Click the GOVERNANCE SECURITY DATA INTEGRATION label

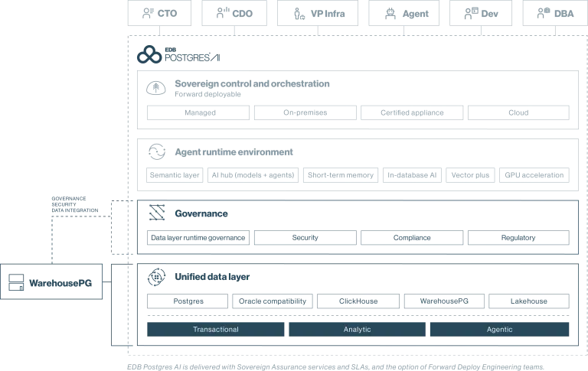click(74, 204)
